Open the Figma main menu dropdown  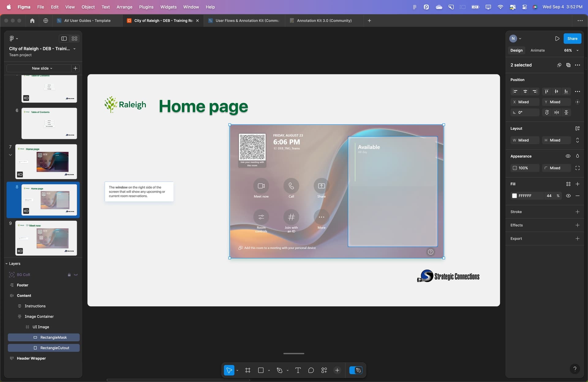[14, 39]
